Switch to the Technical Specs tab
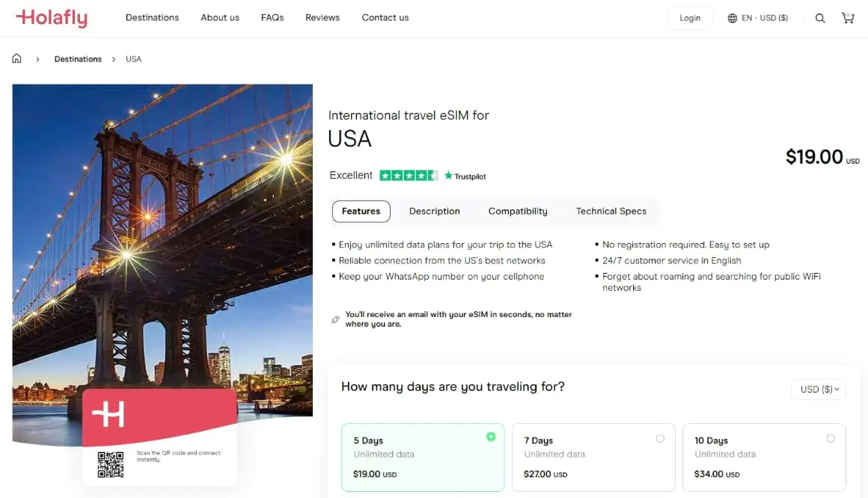The height and width of the screenshot is (498, 868). click(611, 212)
